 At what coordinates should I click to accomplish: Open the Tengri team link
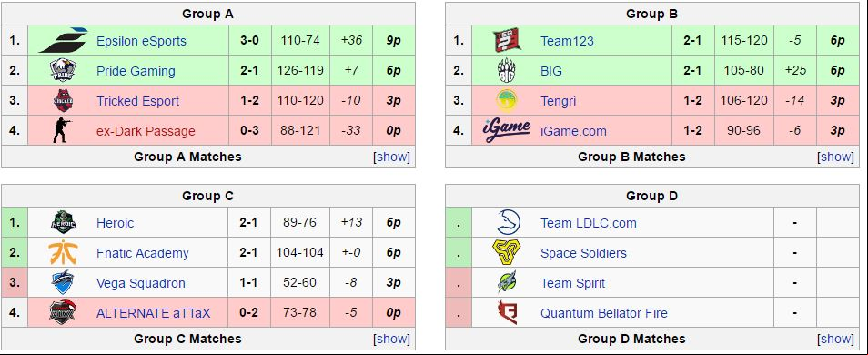558,101
